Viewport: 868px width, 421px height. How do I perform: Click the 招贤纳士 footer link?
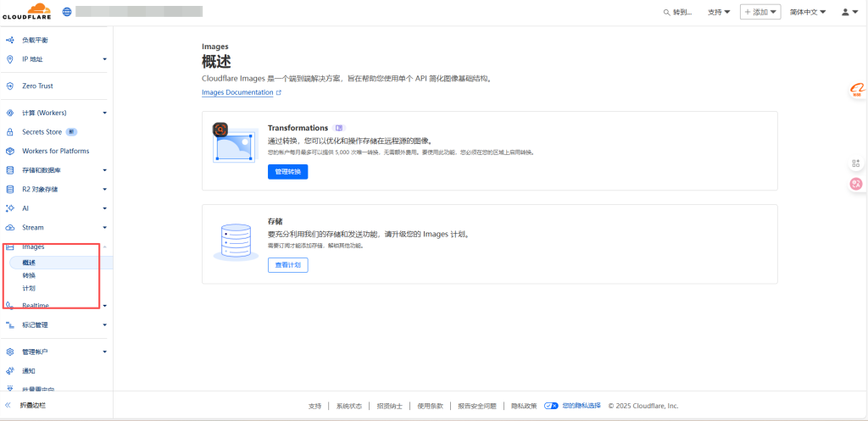click(389, 406)
